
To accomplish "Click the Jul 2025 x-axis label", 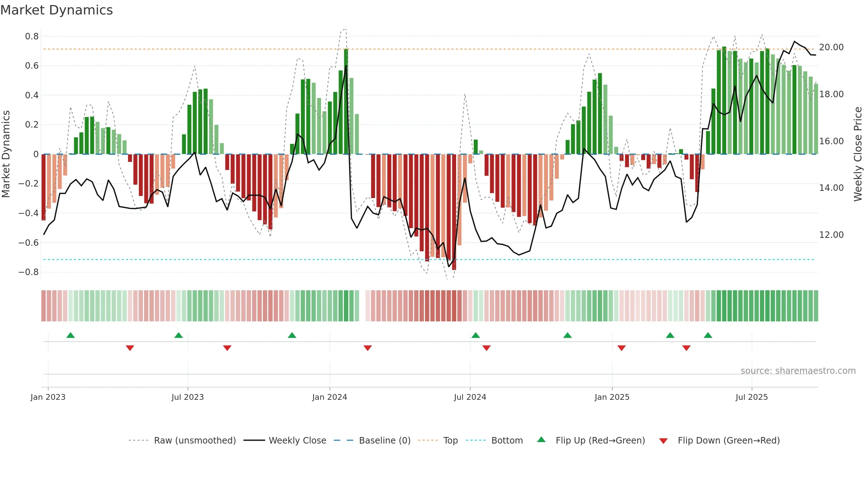I will 752,397.
